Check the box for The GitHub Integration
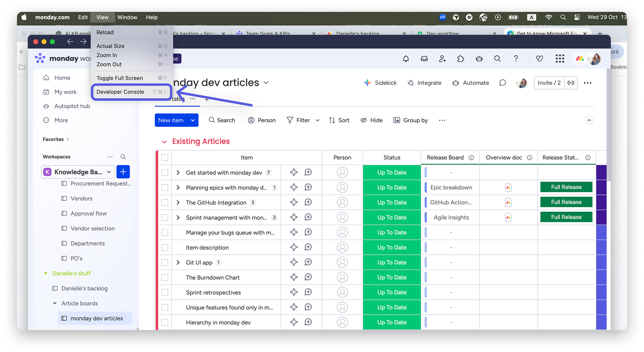This screenshot has height=352, width=644. point(165,202)
